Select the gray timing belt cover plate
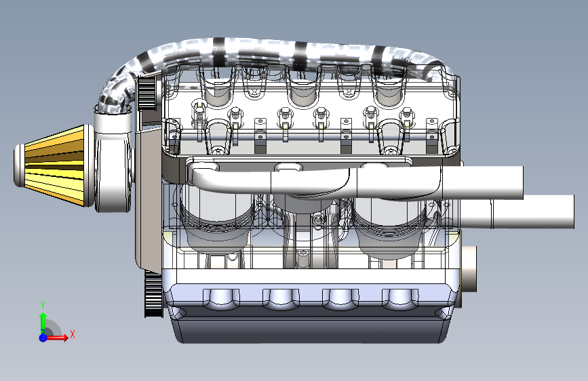 (149, 199)
